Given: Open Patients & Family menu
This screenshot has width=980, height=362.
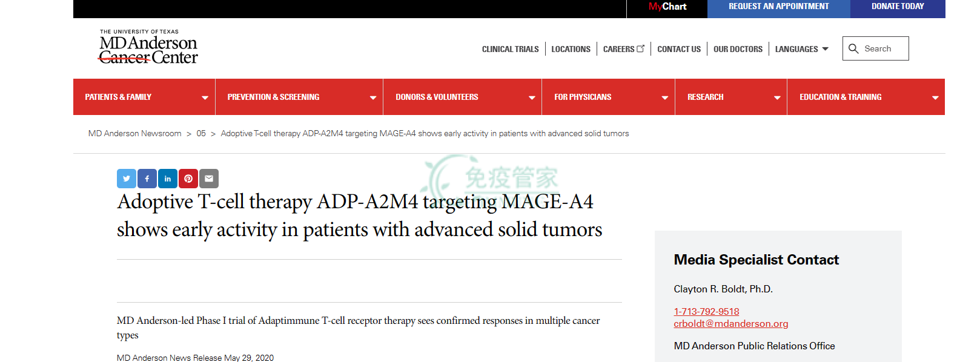Looking at the screenshot, I should pyautogui.click(x=144, y=97).
